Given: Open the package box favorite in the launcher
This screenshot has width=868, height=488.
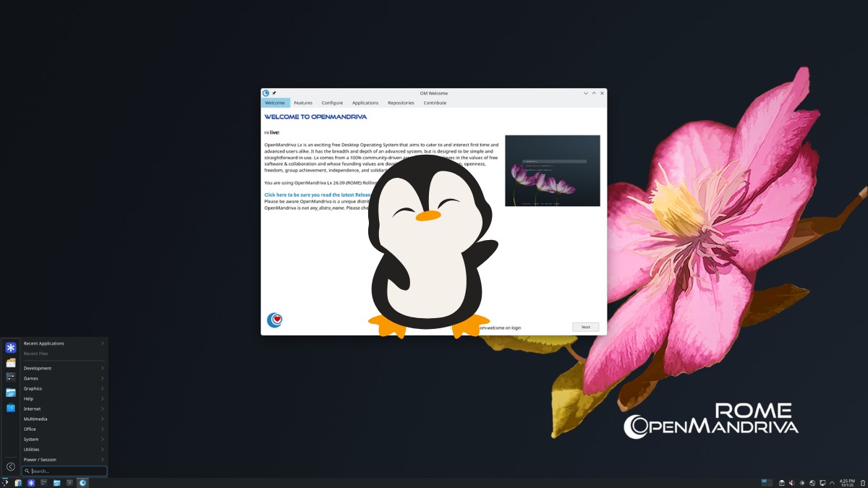Looking at the screenshot, I should 11,363.
